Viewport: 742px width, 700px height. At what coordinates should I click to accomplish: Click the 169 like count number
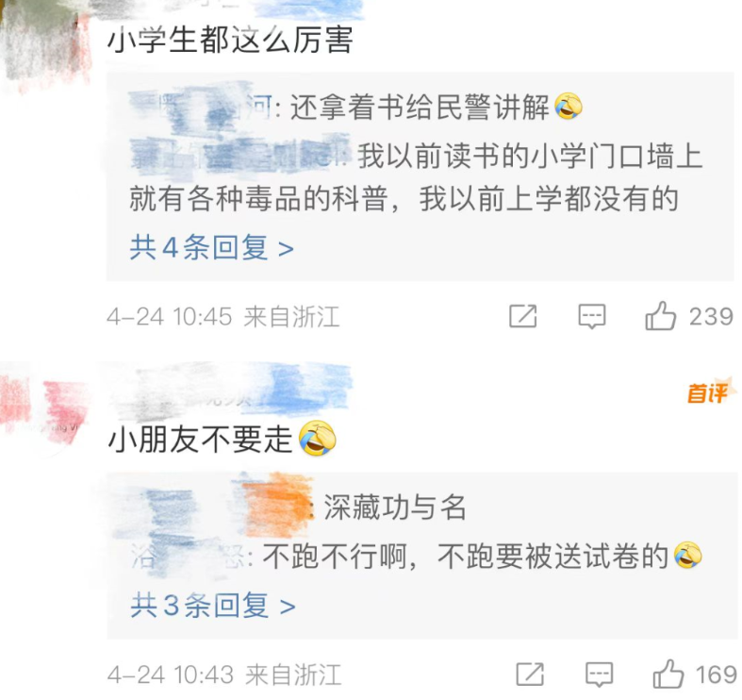pos(716,675)
